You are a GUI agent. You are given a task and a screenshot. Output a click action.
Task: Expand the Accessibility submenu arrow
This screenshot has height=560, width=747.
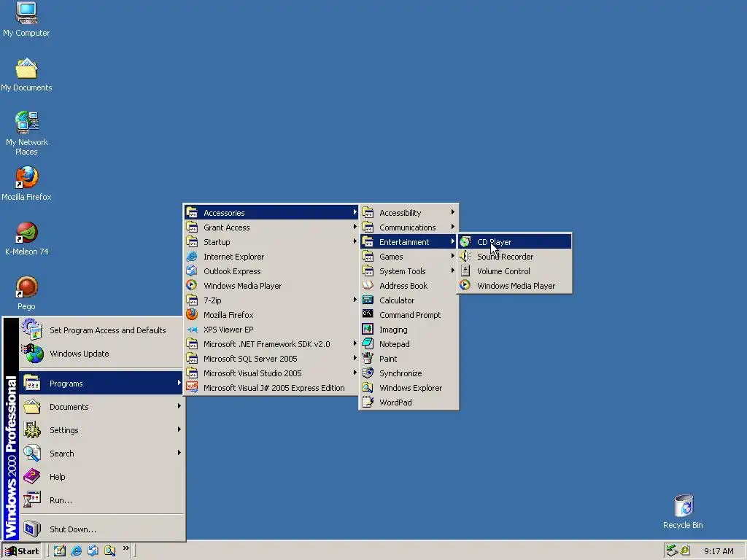pyautogui.click(x=452, y=212)
